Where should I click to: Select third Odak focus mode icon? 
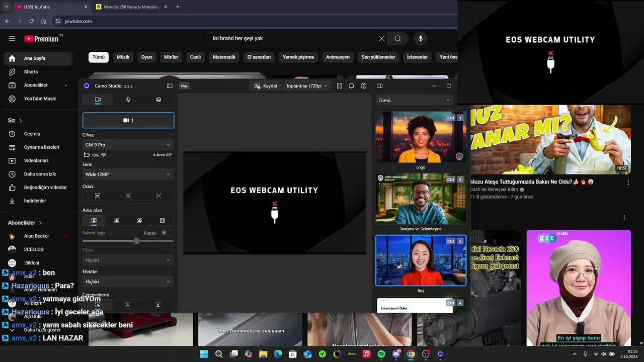click(158, 196)
